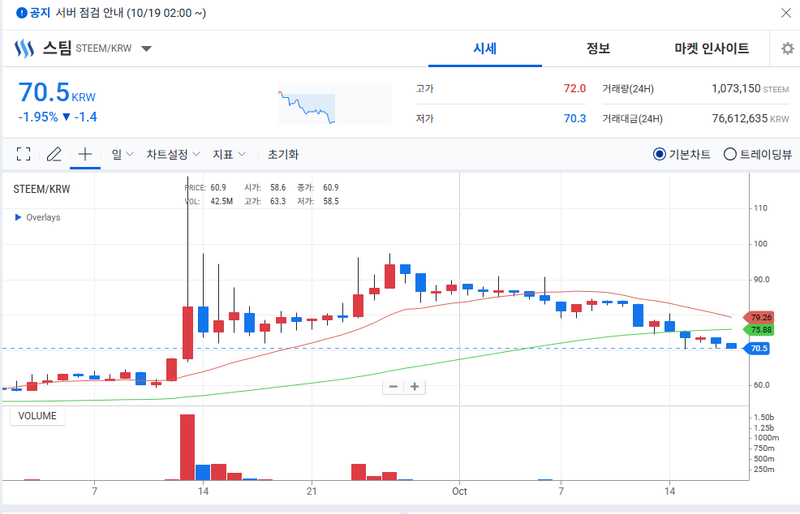The image size is (800, 514).
Task: Click the 고가 value 72.0
Action: click(574, 88)
